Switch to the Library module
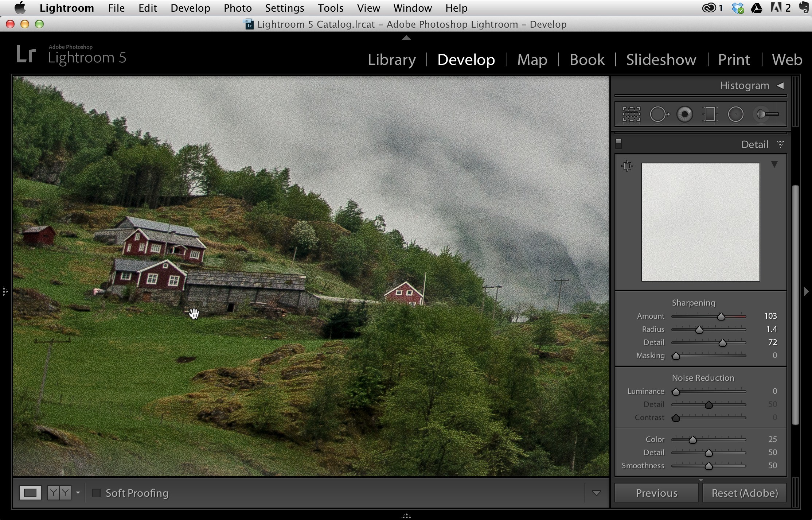This screenshot has width=812, height=520. pyautogui.click(x=391, y=59)
